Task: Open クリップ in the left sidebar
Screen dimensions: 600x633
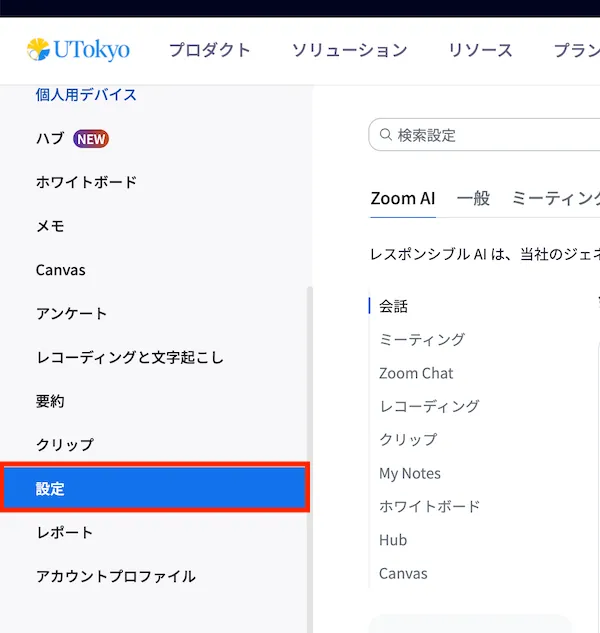Action: (65, 445)
